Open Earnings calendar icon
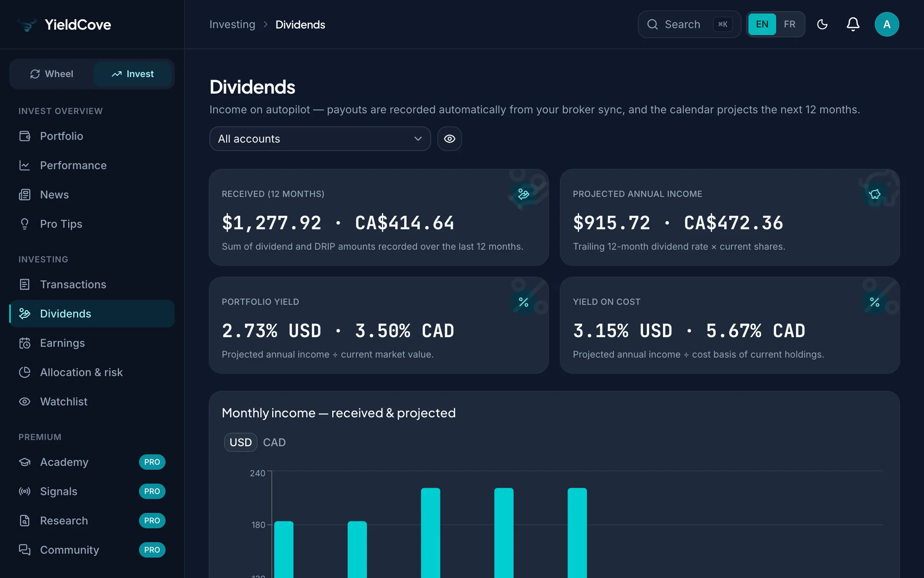 point(25,343)
